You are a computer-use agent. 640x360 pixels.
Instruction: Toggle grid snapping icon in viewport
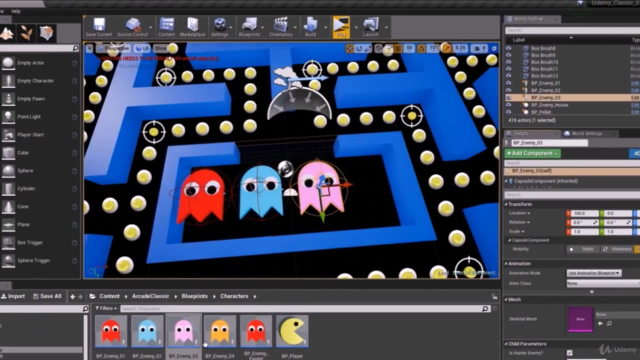click(398, 49)
